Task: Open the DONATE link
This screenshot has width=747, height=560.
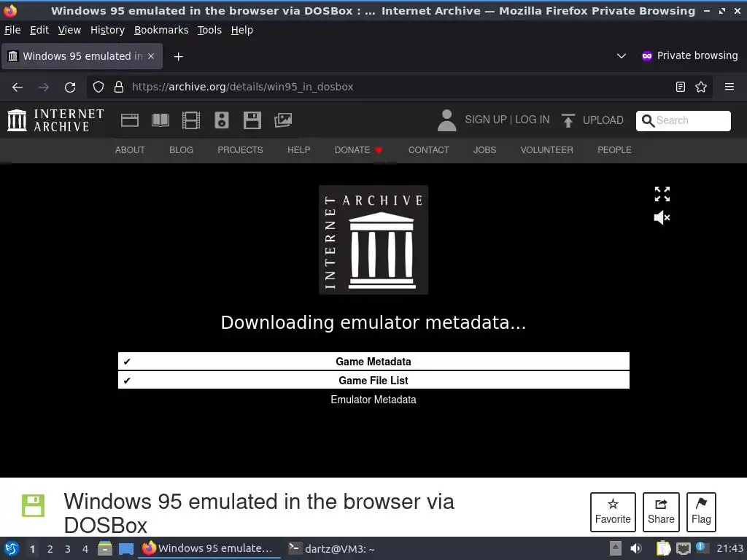Action: tap(359, 150)
